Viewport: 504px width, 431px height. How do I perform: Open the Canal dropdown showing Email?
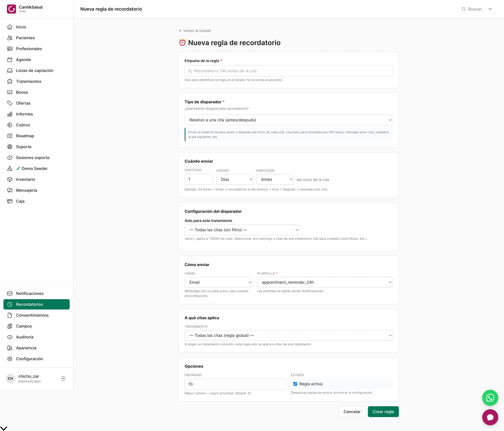(x=218, y=282)
